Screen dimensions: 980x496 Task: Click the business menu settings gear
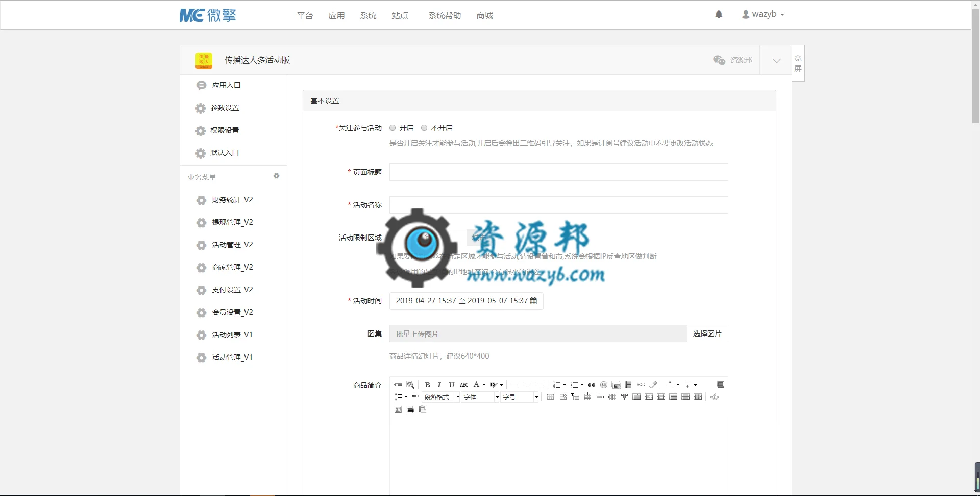(x=276, y=176)
